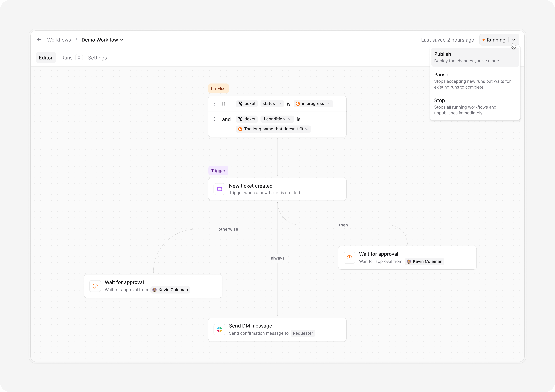The image size is (555, 392).
Task: Select the right Wait for approval card title
Action: [379, 254]
